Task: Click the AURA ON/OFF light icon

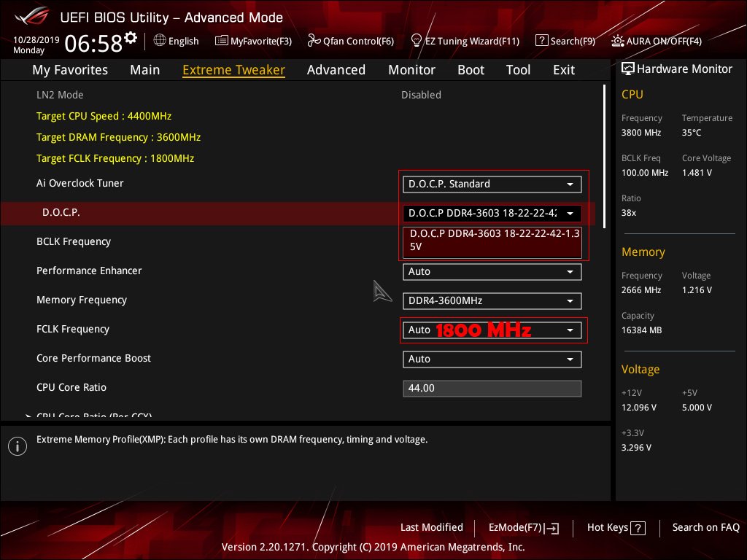Action: coord(617,41)
